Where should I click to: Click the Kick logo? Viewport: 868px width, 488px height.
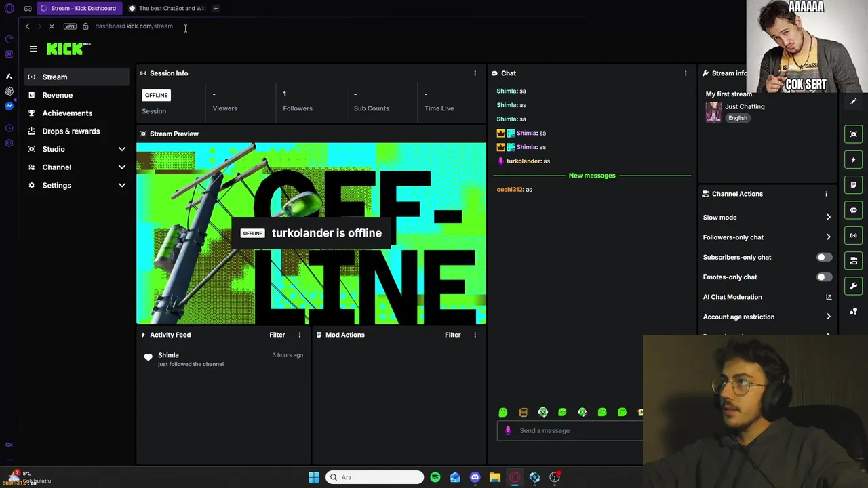(x=68, y=48)
